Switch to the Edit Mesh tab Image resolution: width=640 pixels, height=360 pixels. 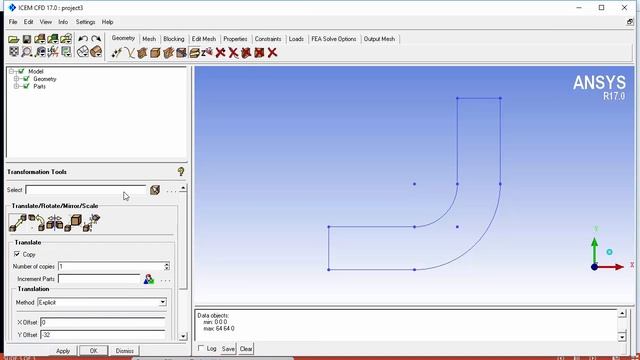(x=204, y=39)
